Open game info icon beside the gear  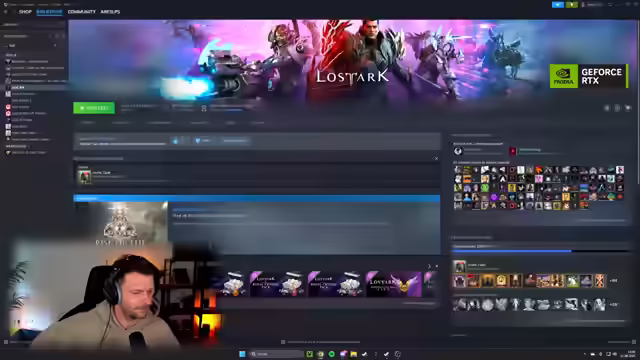click(617, 108)
